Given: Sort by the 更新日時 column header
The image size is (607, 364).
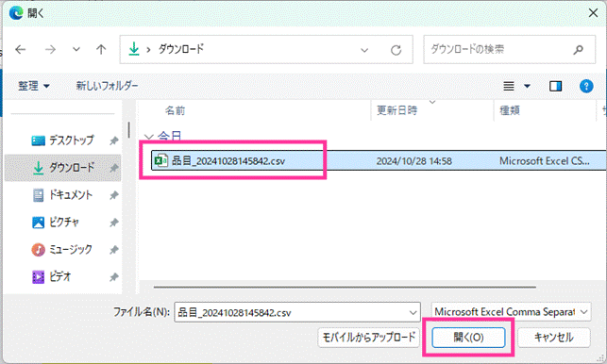Looking at the screenshot, I should pos(397,110).
